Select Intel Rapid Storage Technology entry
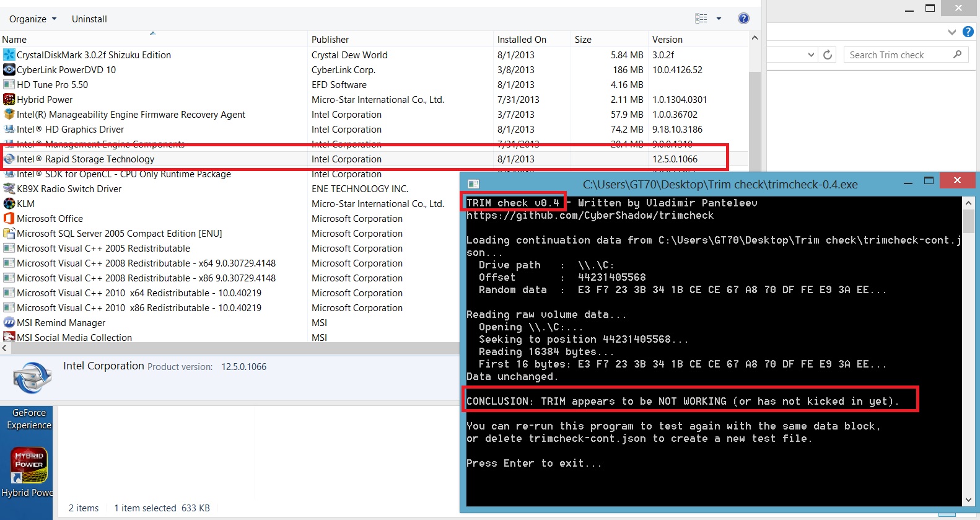This screenshot has height=520, width=980. [x=85, y=159]
